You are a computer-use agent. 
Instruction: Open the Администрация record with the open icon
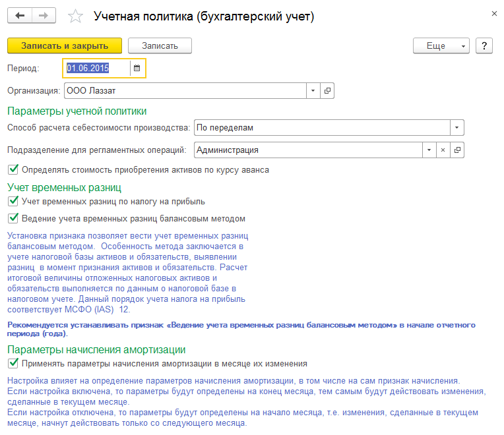(x=458, y=150)
